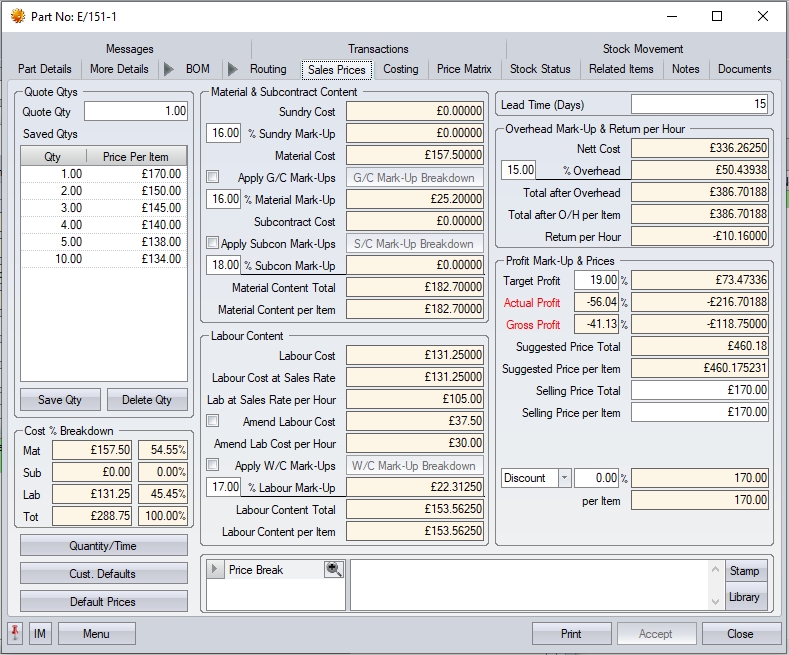Switch to the Costing tab
The height and width of the screenshot is (655, 789).
pyautogui.click(x=401, y=69)
